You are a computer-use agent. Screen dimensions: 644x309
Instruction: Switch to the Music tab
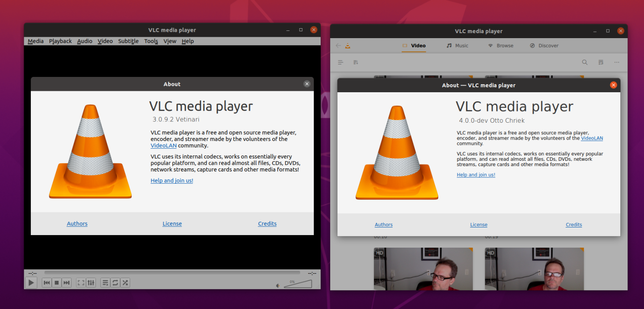[457, 45]
